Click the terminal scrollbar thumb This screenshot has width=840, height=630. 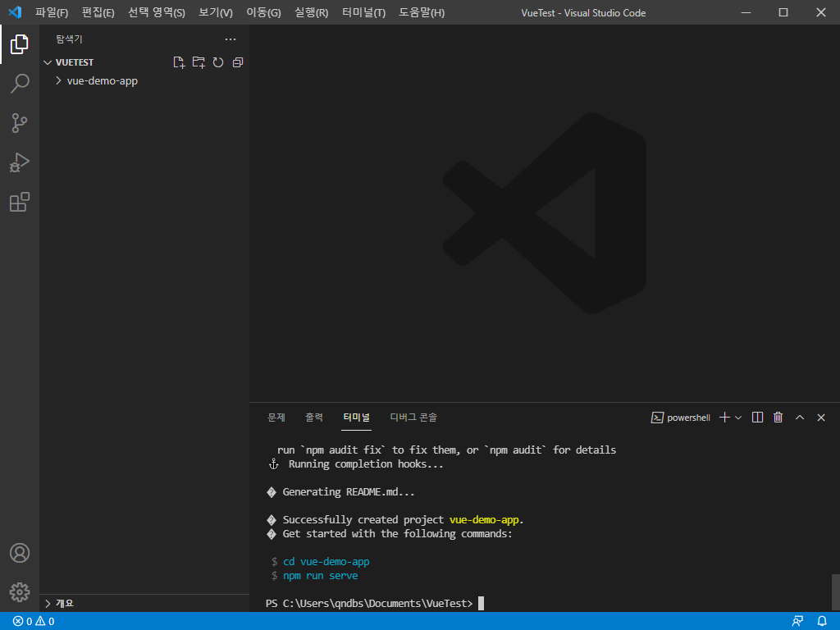[x=835, y=592]
